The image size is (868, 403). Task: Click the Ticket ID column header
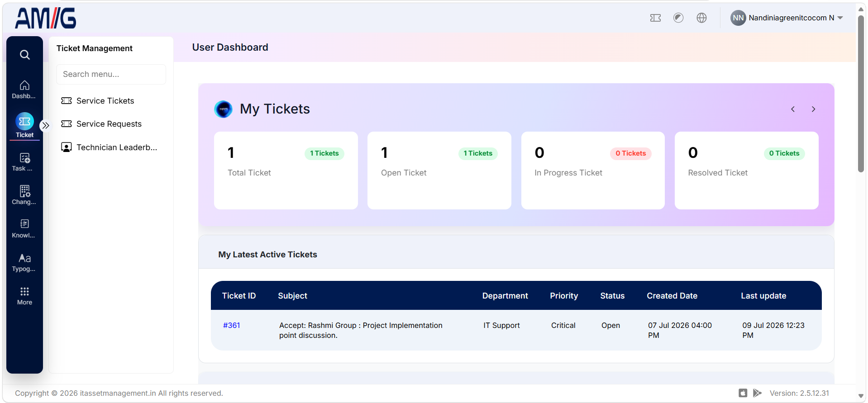(239, 296)
